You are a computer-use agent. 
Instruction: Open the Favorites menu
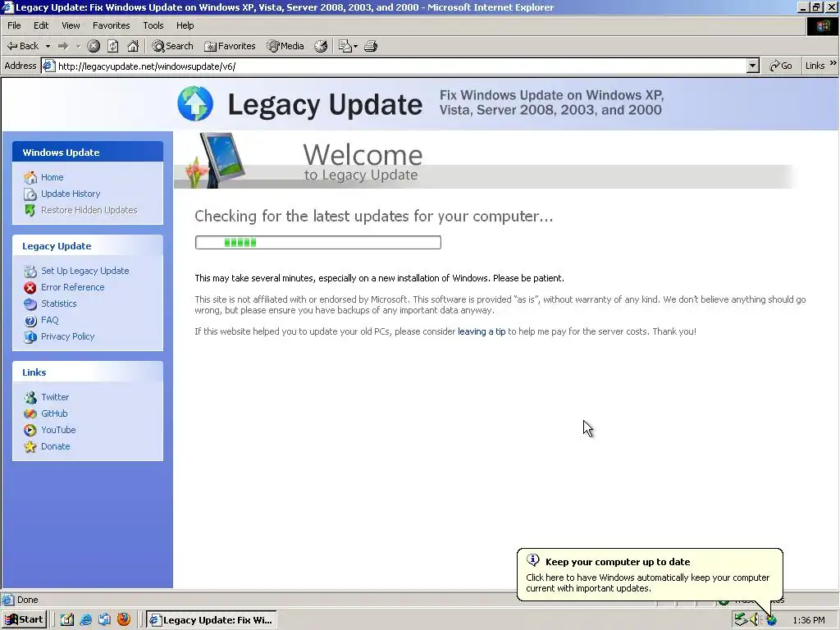pos(111,25)
